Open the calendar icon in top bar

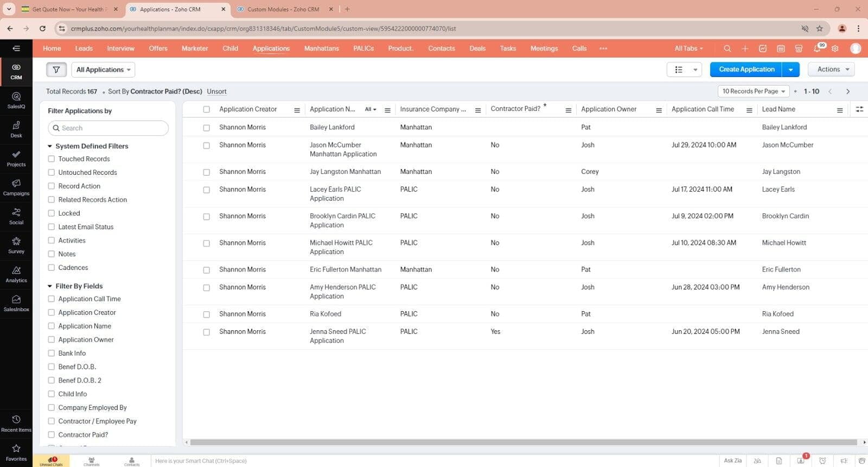[781, 48]
